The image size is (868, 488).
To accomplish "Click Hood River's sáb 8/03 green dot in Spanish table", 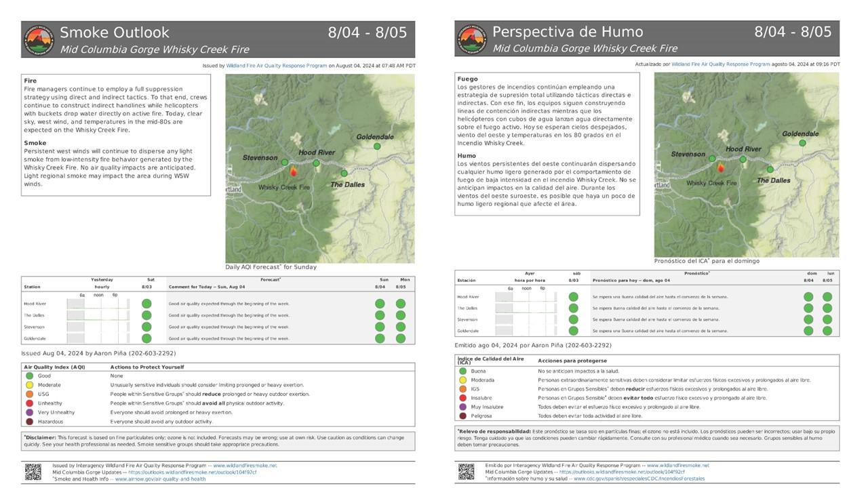I will tap(574, 297).
